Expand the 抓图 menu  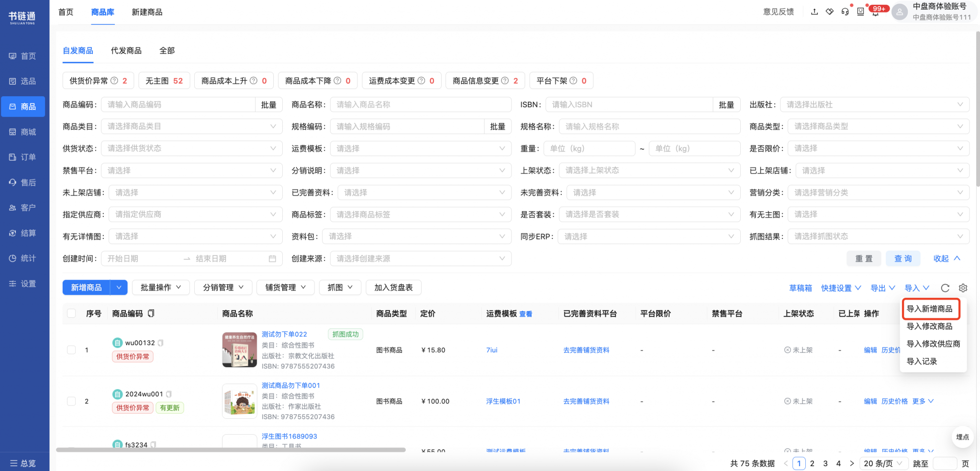pos(340,287)
